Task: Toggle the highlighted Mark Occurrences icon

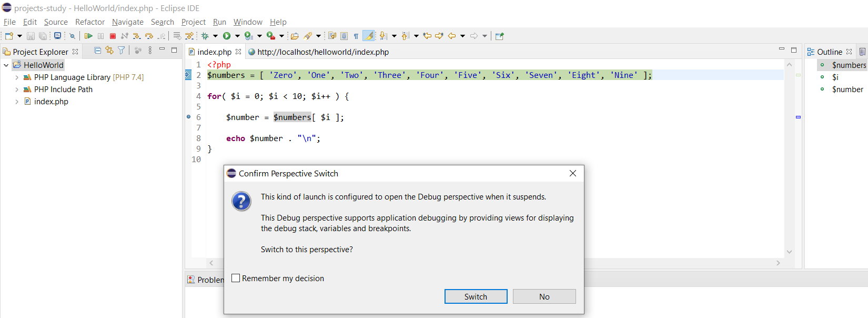Action: [x=368, y=36]
